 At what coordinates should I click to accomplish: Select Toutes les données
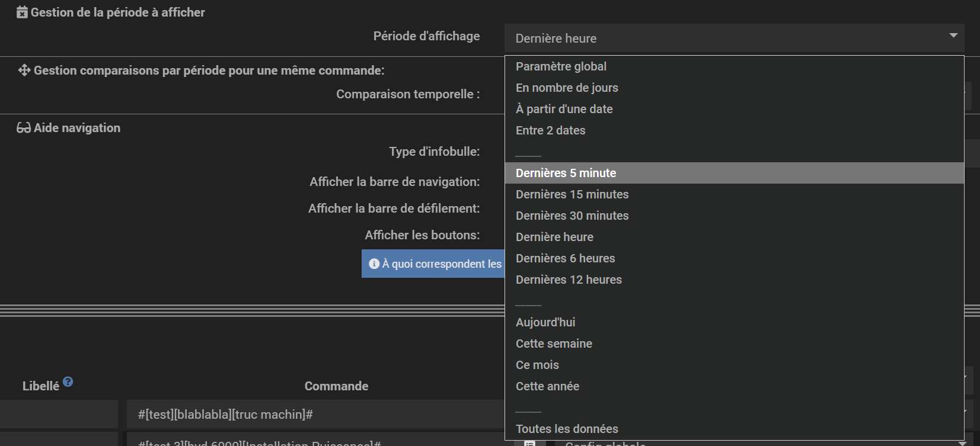coord(734,429)
